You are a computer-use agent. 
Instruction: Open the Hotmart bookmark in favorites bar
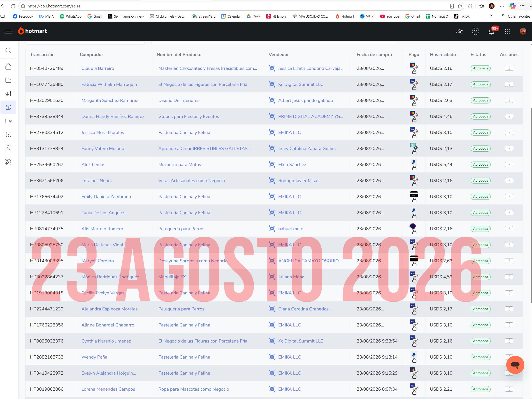coord(345,16)
